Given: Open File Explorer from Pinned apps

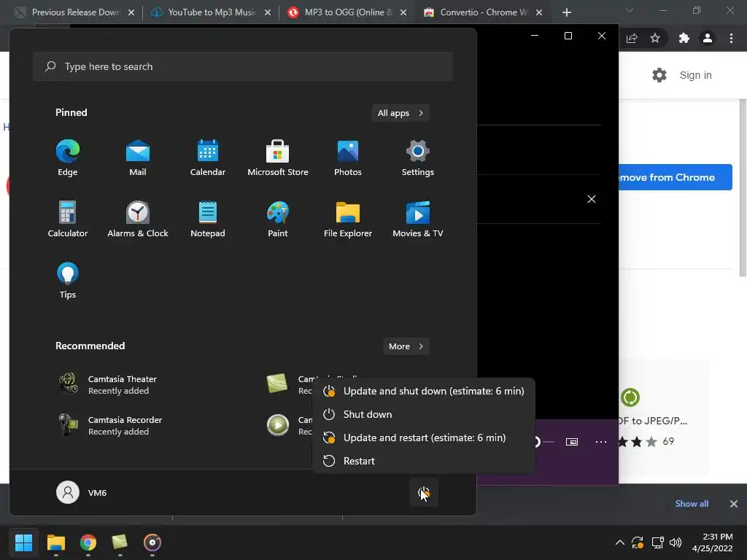Looking at the screenshot, I should [348, 219].
